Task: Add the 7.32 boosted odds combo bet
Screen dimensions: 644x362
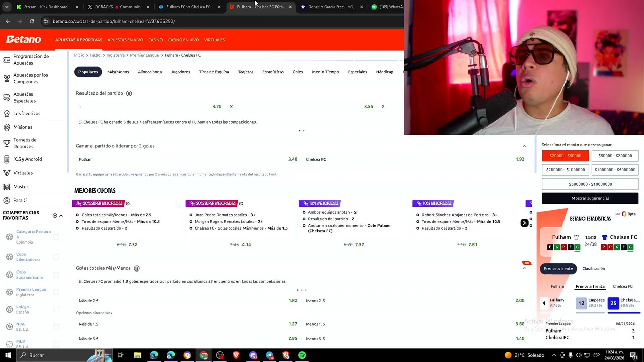Action: [x=127, y=245]
